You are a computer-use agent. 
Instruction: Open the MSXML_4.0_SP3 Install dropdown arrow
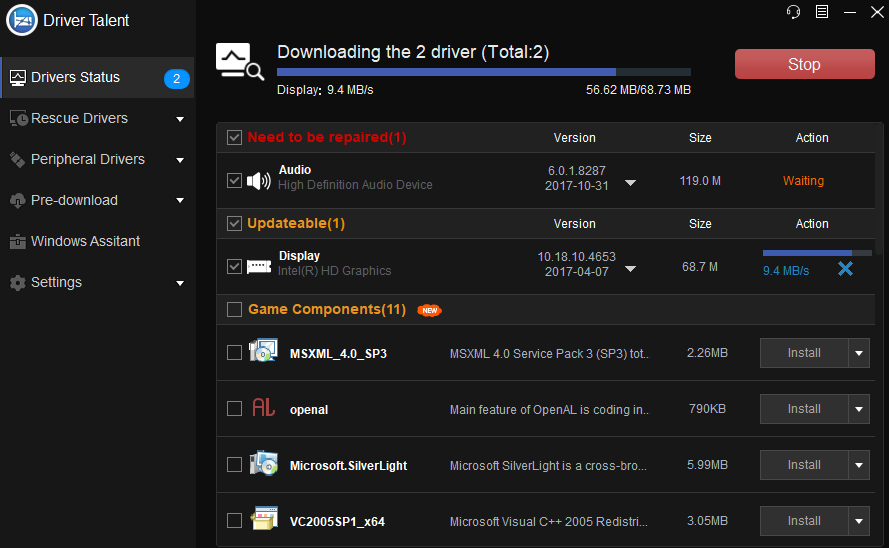(859, 353)
